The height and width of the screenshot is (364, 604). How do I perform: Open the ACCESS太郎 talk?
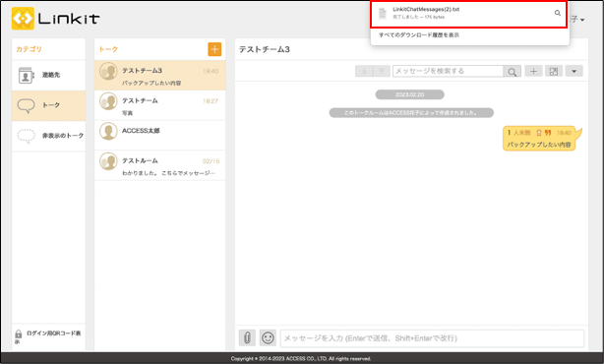click(160, 135)
